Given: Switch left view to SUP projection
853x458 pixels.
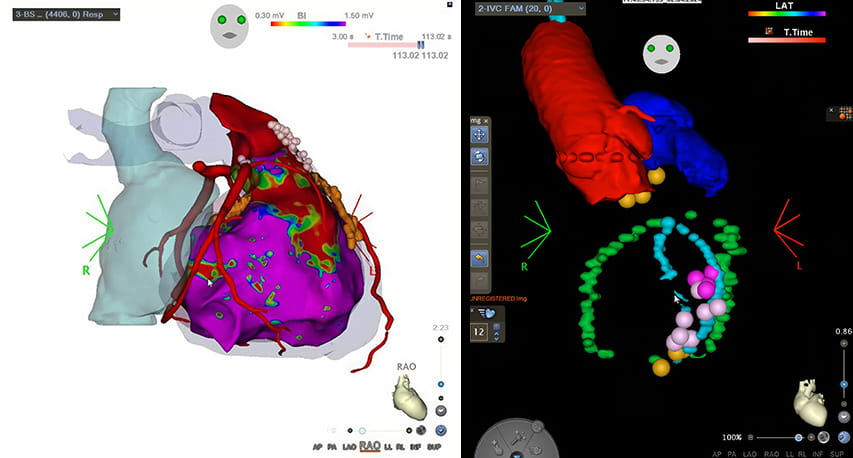Looking at the screenshot, I should click(x=435, y=447).
